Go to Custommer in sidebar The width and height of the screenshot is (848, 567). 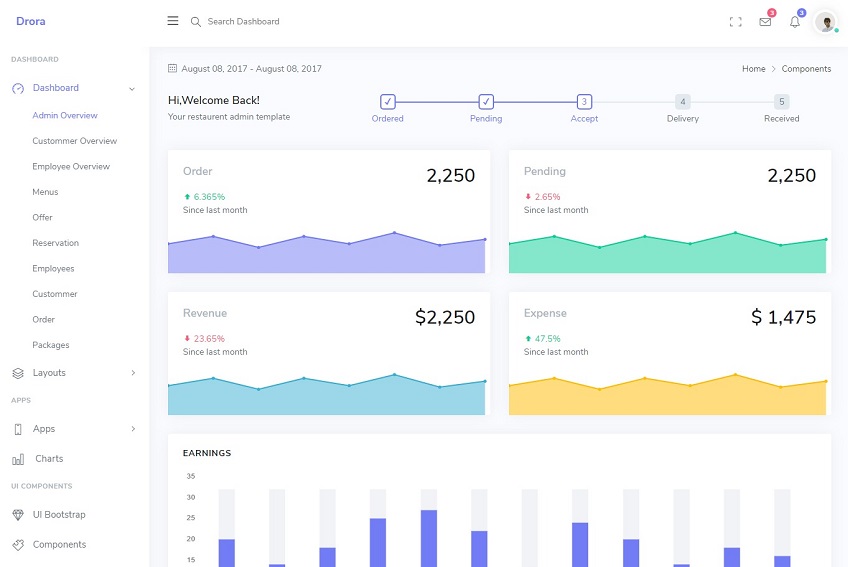pos(55,294)
